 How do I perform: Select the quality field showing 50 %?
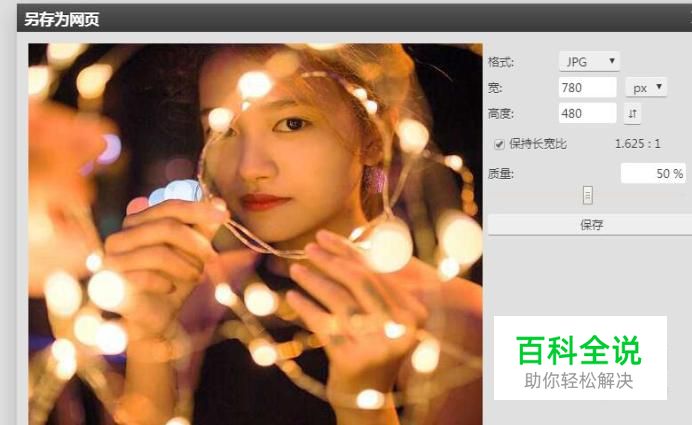pos(653,173)
